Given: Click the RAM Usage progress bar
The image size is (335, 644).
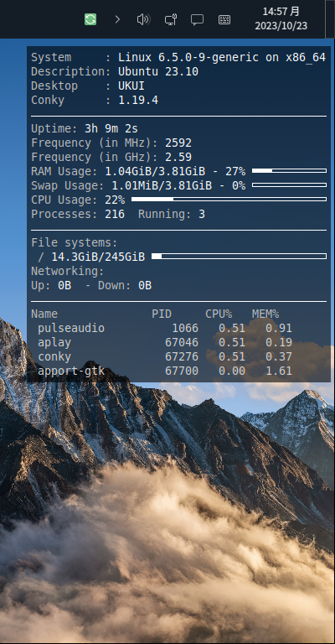Looking at the screenshot, I should coord(290,170).
